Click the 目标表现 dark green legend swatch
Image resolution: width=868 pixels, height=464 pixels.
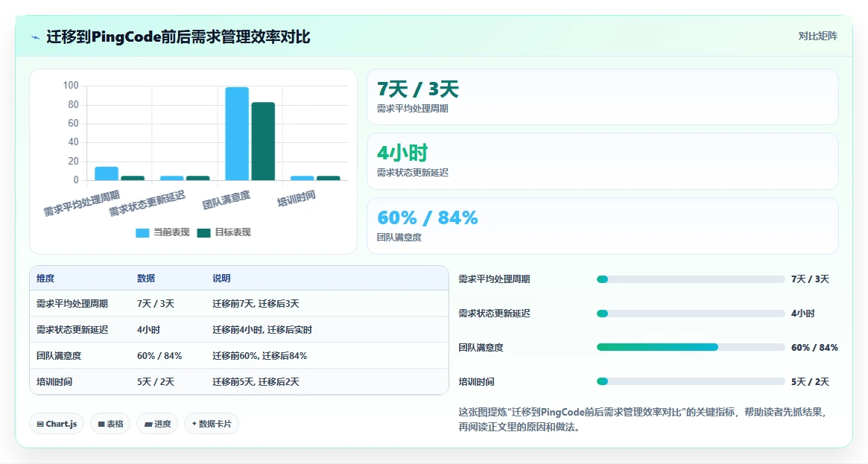[203, 233]
